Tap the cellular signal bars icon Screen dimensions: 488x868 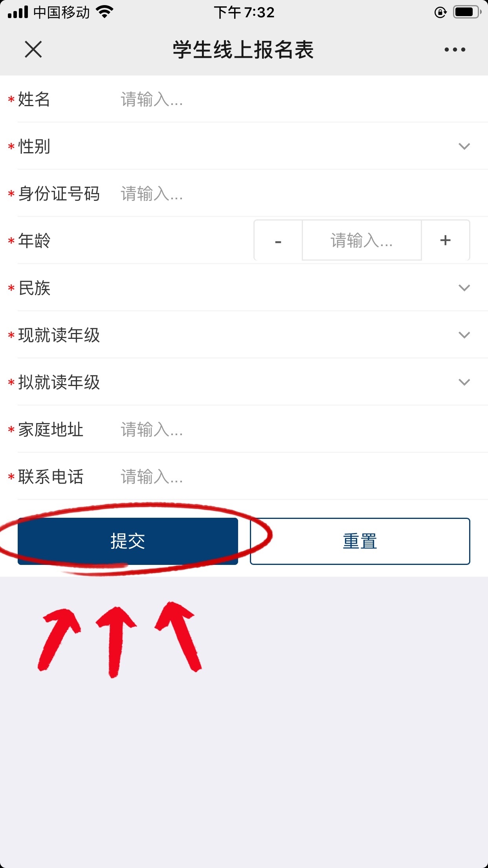(18, 12)
